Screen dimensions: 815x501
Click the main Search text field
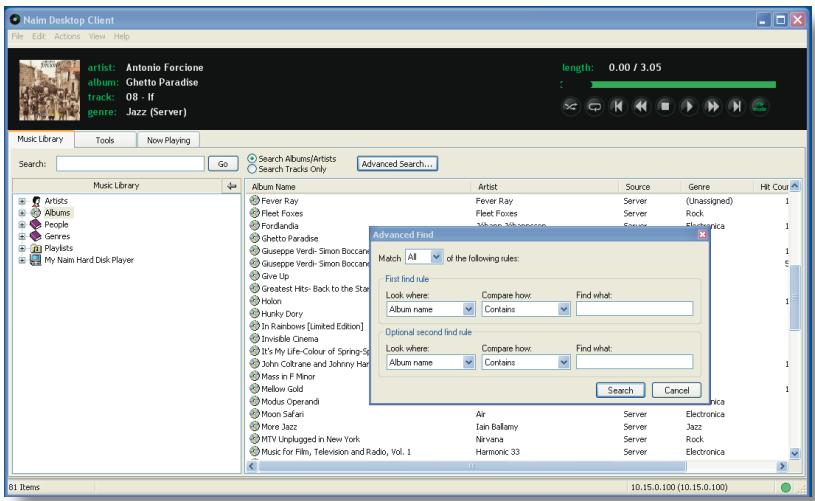130,164
